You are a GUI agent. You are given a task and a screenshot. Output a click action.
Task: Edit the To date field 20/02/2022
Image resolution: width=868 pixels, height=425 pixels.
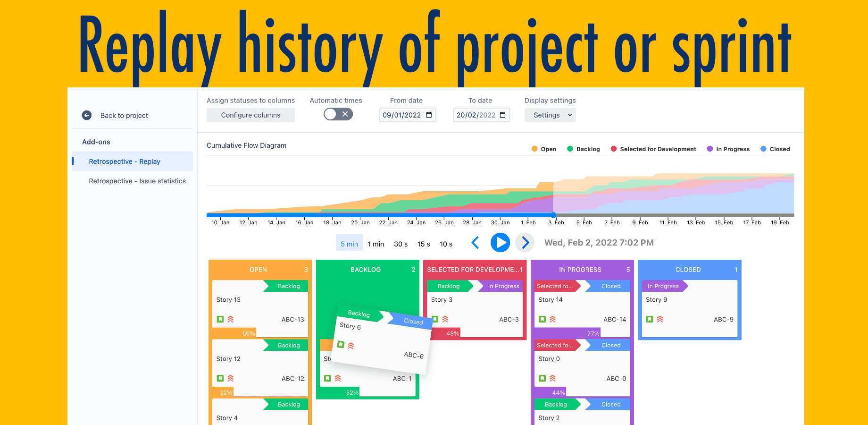(481, 115)
